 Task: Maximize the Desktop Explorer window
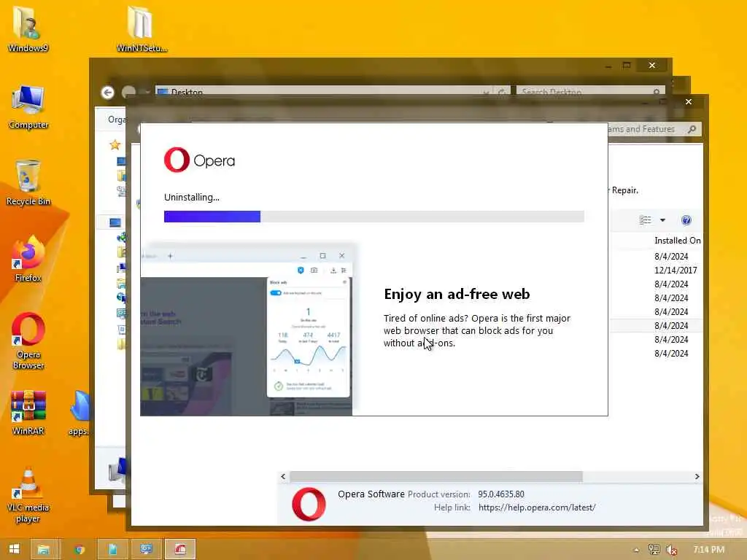pos(627,65)
